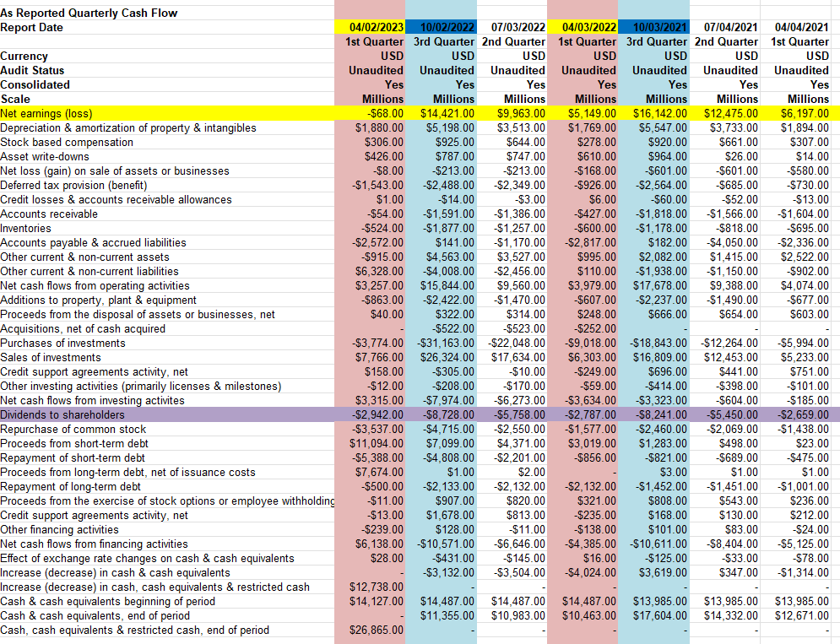Click the Consolidated Yes cell under 04/02/2023
Screen dimensions: 840x644
coord(393,84)
